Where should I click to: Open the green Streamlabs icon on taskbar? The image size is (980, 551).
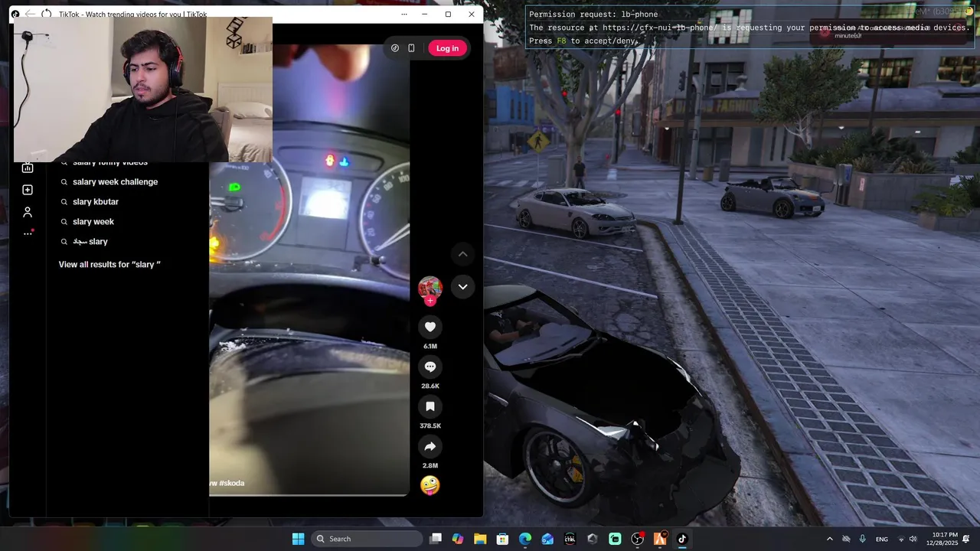coord(615,539)
